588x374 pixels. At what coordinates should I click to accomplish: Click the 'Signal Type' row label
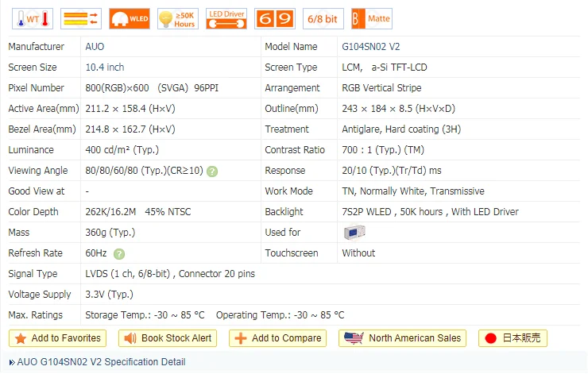tap(33, 274)
